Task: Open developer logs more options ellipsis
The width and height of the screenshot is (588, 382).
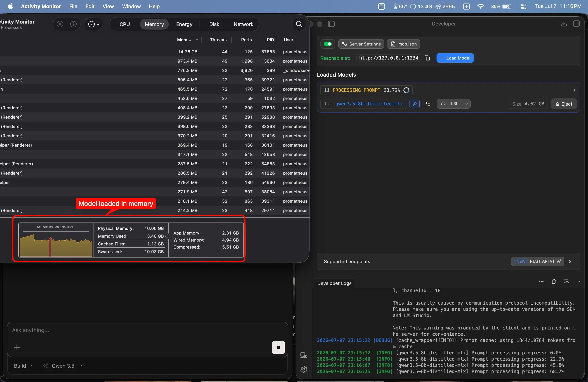Action: (x=541, y=281)
